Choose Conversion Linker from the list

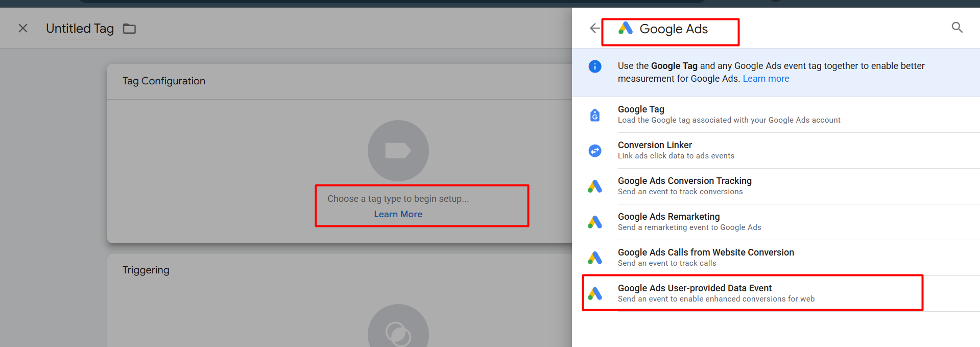[x=655, y=145]
